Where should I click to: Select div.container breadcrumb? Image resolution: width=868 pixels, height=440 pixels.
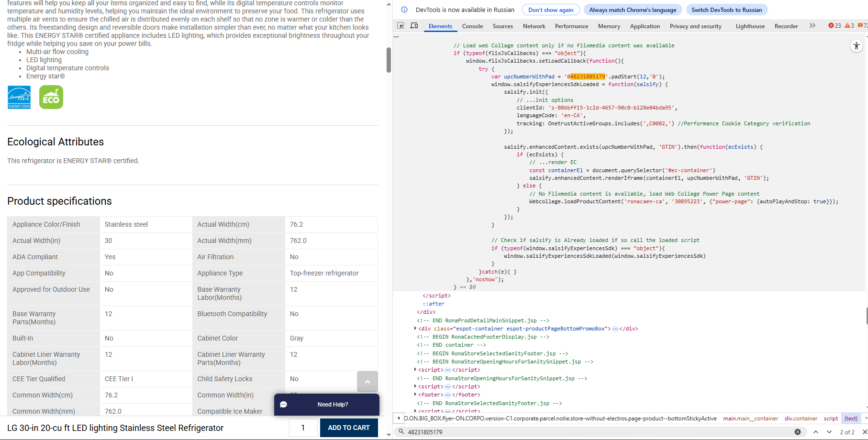801,418
